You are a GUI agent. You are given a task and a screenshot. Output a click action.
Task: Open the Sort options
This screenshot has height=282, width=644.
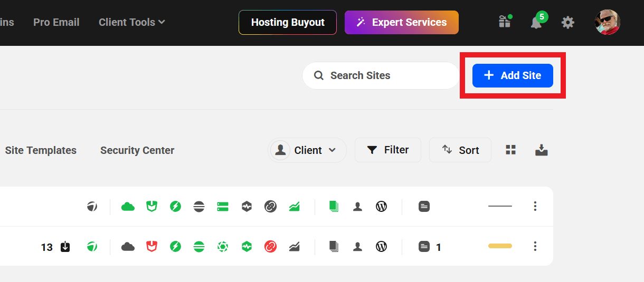click(x=460, y=150)
